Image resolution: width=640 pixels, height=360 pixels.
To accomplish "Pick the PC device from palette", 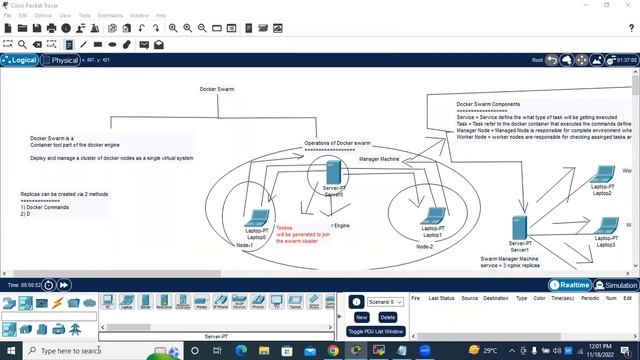I will pyautogui.click(x=108, y=302).
